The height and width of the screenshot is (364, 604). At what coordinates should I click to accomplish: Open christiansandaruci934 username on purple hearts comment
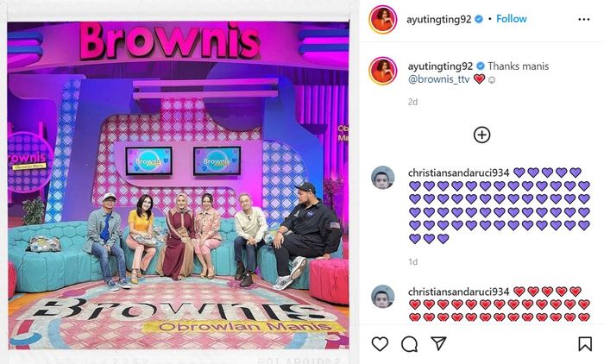[x=458, y=173]
